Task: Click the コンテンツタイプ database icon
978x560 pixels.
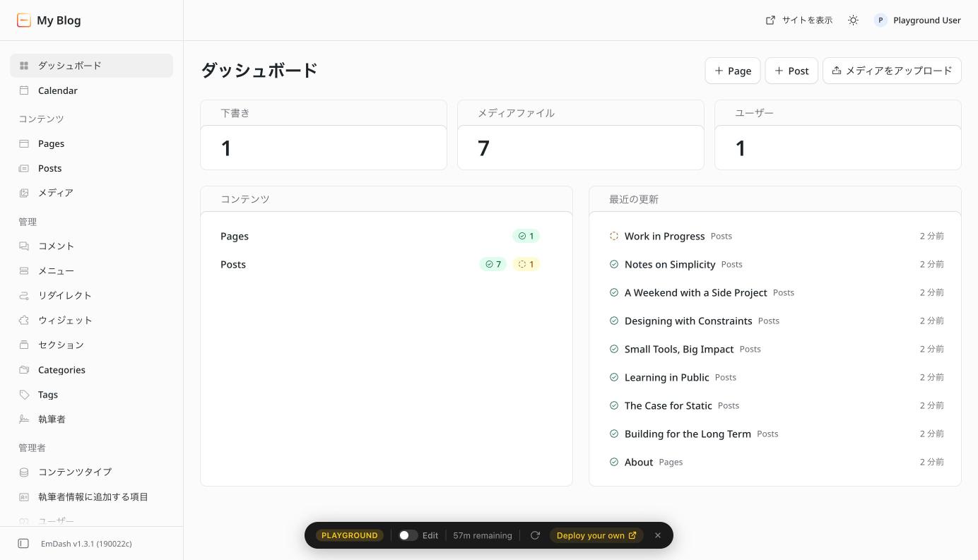Action: pyautogui.click(x=24, y=472)
